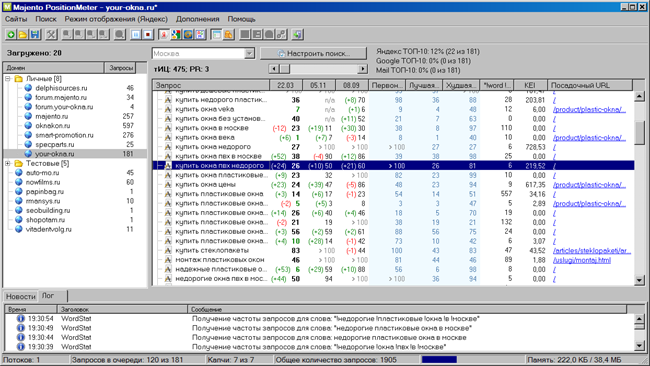This screenshot has height=366, width=650.
Task: Click the 22.03 date column header
Action: click(286, 85)
